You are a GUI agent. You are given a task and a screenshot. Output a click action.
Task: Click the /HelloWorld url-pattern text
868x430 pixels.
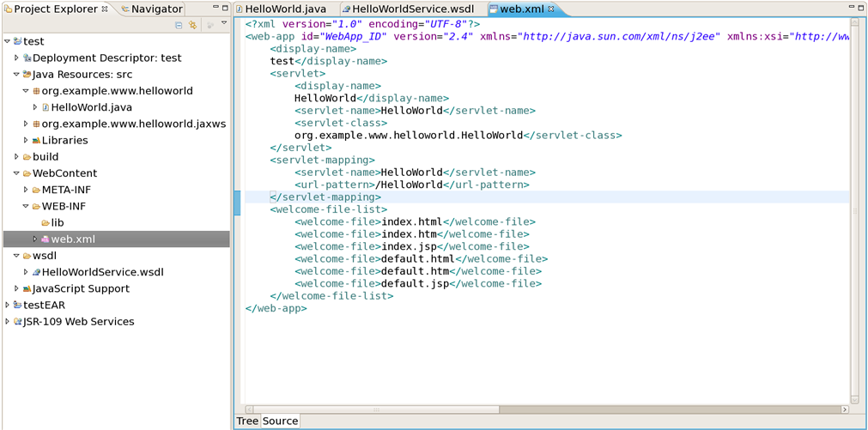(x=409, y=185)
